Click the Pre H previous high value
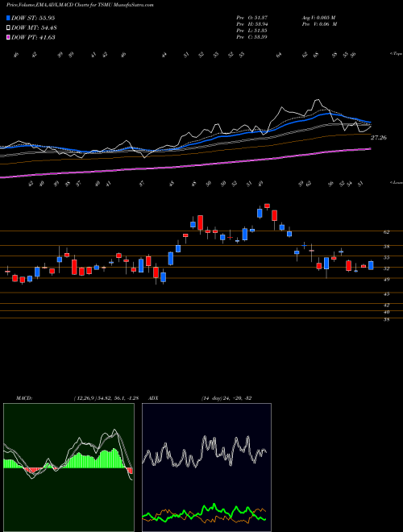 (251, 24)
